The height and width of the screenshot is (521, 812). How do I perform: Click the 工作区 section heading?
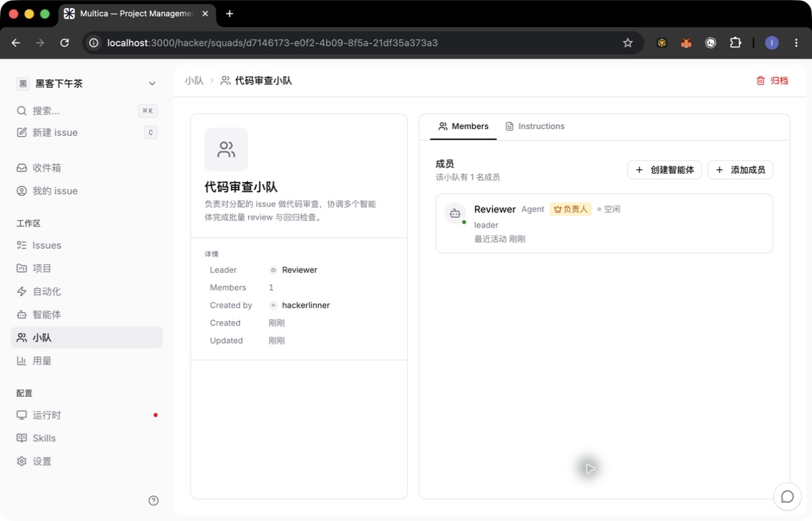29,223
